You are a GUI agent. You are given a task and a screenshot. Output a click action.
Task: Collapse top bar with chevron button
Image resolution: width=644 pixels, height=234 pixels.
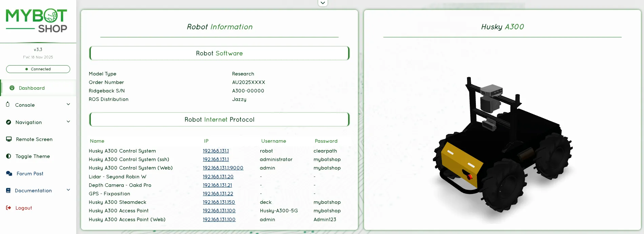pos(323,3)
